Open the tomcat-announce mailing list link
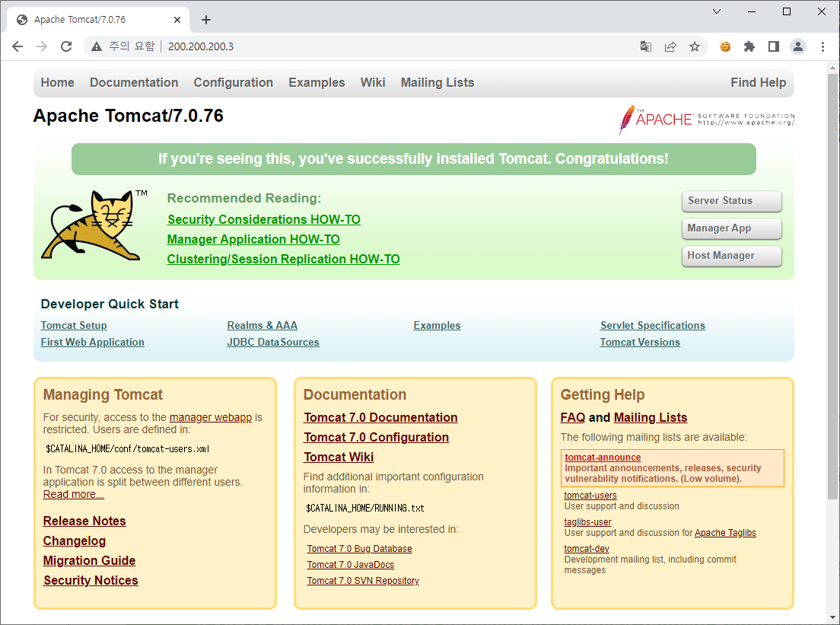Screen dimensions: 840x625 coord(603,458)
